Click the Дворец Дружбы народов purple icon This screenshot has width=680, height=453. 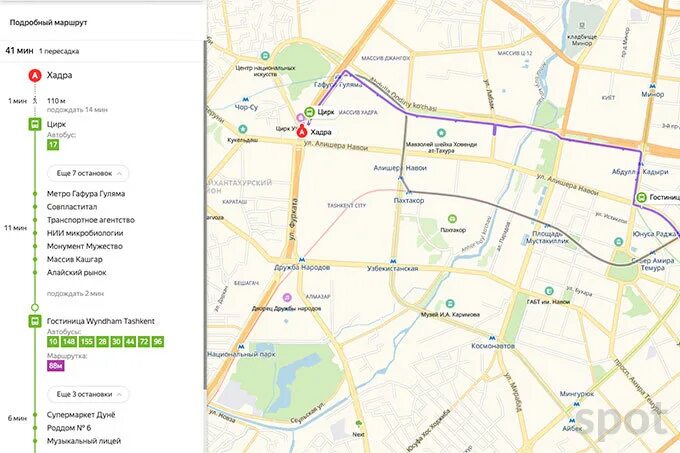[x=287, y=297]
